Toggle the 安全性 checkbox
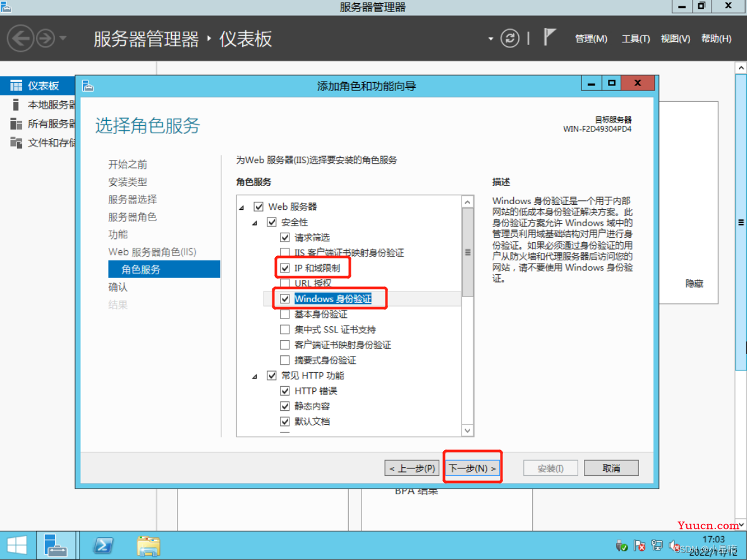The image size is (747, 560). pos(272,222)
